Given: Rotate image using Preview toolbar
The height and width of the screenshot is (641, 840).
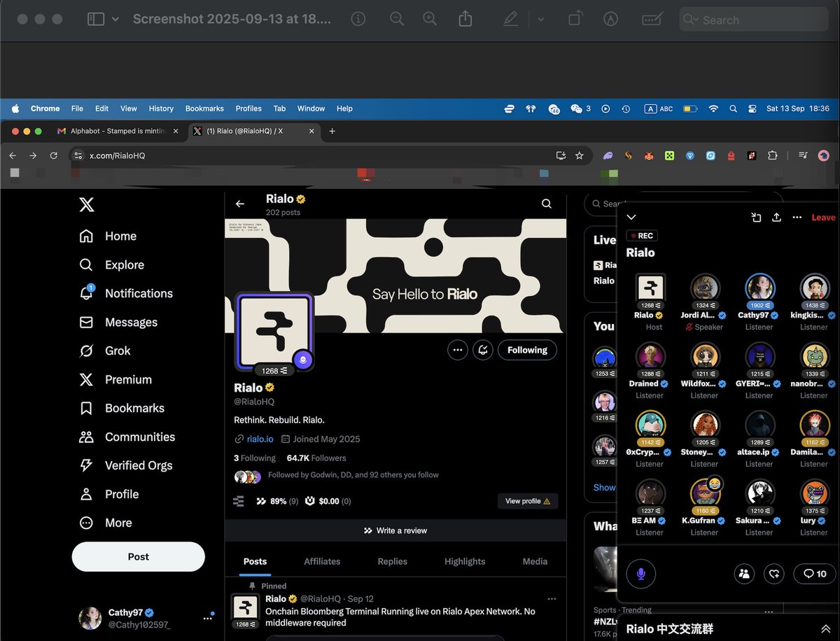Looking at the screenshot, I should coord(575,19).
